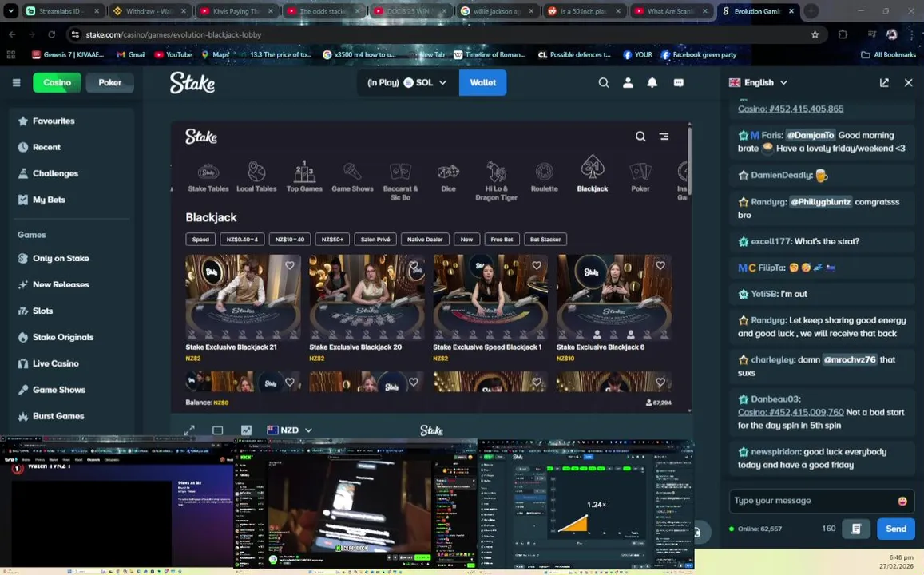924x575 pixels.
Task: Open the user profile icon
Action: pos(629,83)
